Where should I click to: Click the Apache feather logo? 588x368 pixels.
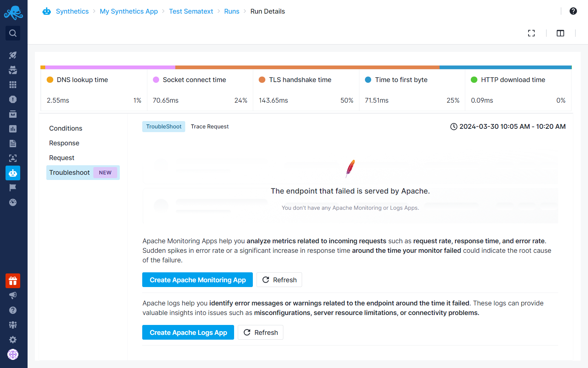click(x=351, y=169)
